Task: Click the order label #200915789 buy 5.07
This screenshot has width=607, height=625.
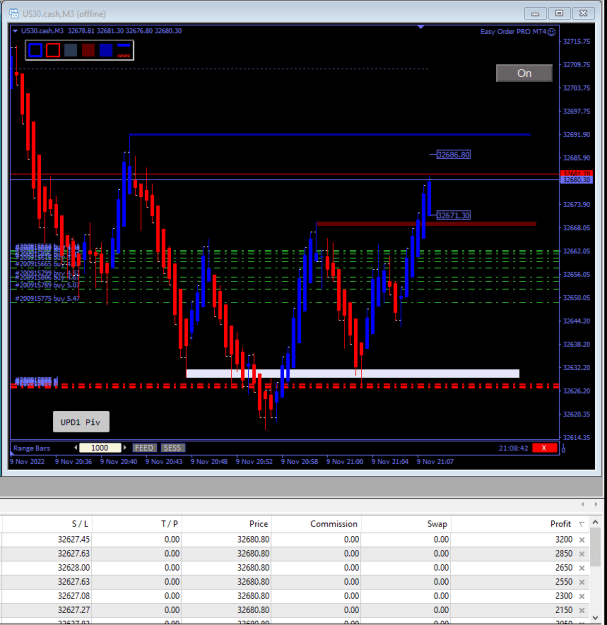Action: coord(47,285)
